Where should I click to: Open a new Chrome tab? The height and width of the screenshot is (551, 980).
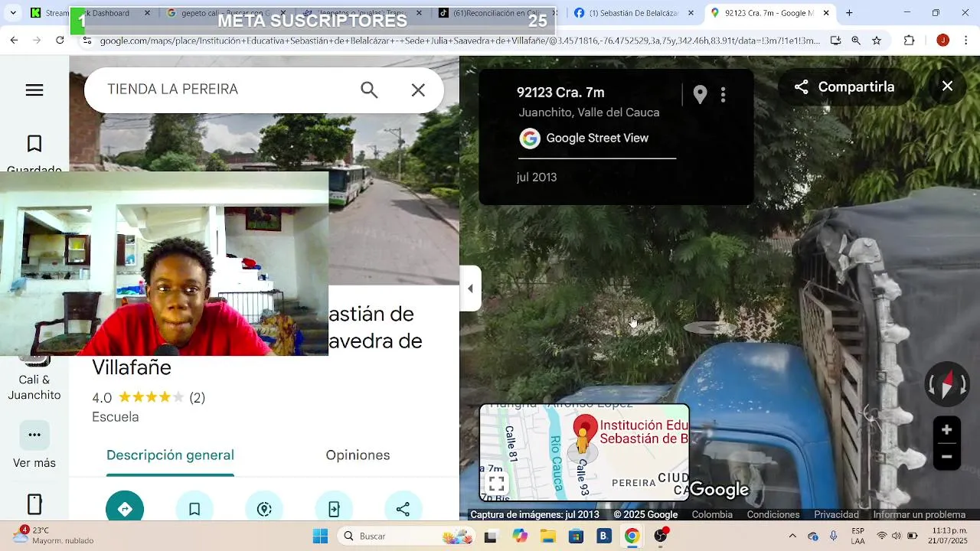pyautogui.click(x=848, y=13)
